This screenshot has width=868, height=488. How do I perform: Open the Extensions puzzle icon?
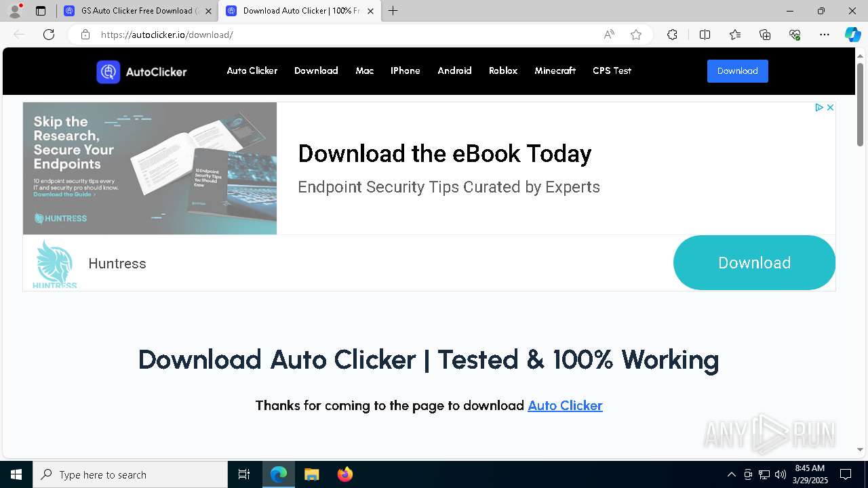click(672, 35)
